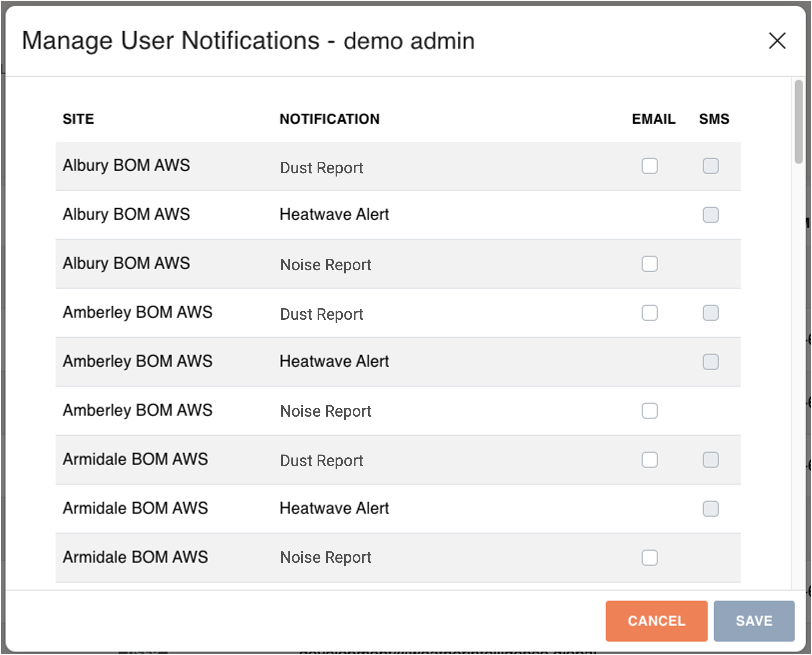
Task: Toggle SMS for Amberley Heatwave Alert
Action: [x=710, y=361]
